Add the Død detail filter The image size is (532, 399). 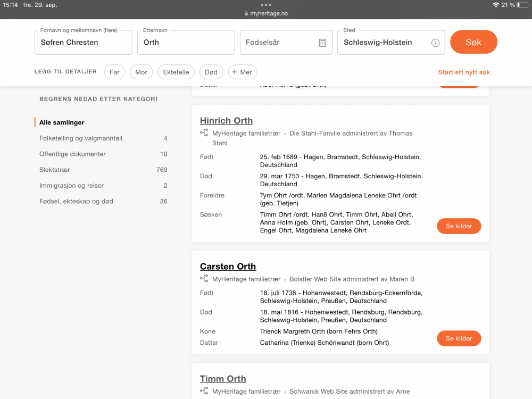(211, 72)
